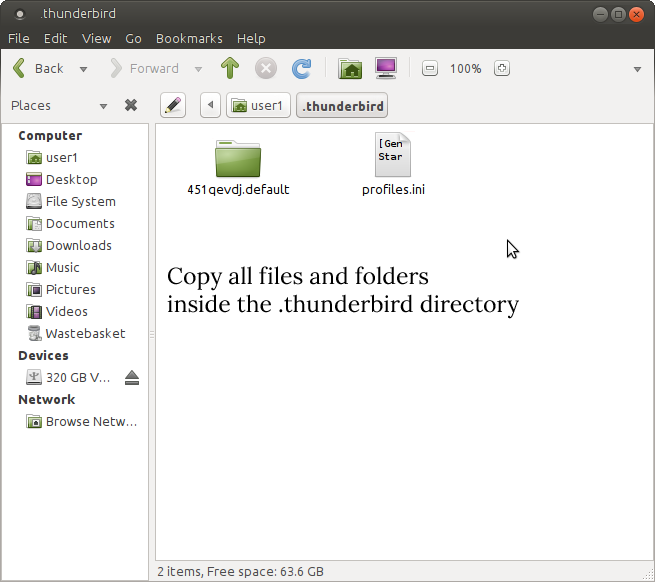The image size is (655, 582).
Task: Open toolbar overflow dropdown arrow
Action: (x=637, y=69)
